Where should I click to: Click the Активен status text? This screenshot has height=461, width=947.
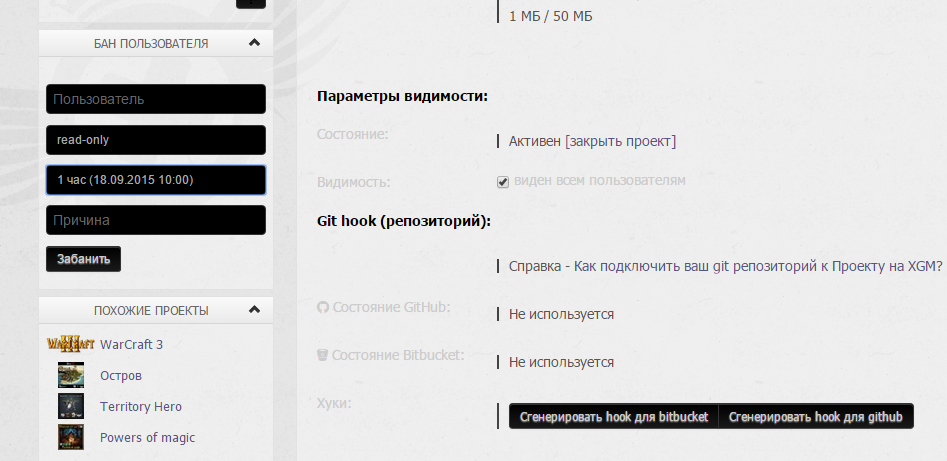click(534, 141)
